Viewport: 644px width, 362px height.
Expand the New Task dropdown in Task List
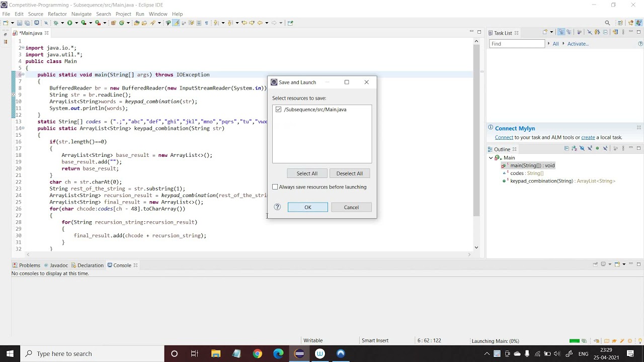coord(551,33)
